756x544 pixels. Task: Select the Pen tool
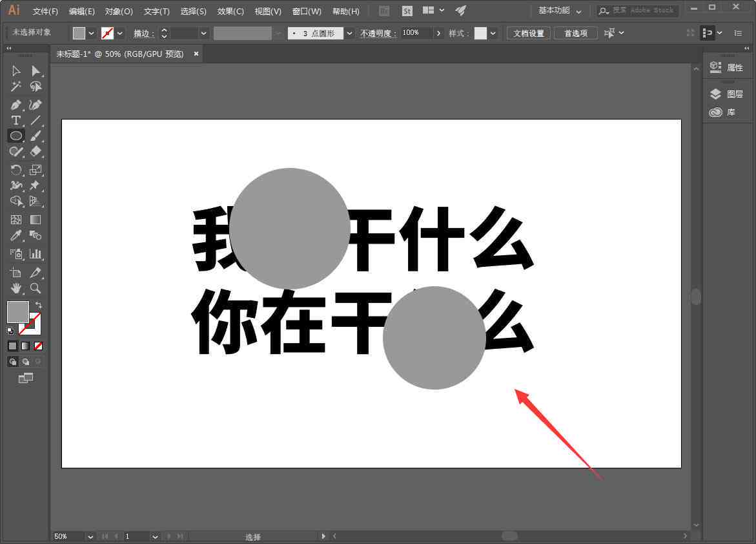coord(16,105)
